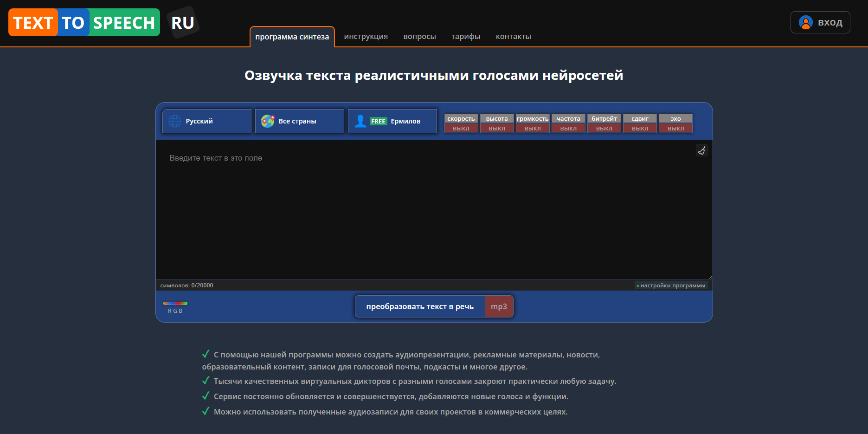
Task: Open the инструкция menu item
Action: 366,36
